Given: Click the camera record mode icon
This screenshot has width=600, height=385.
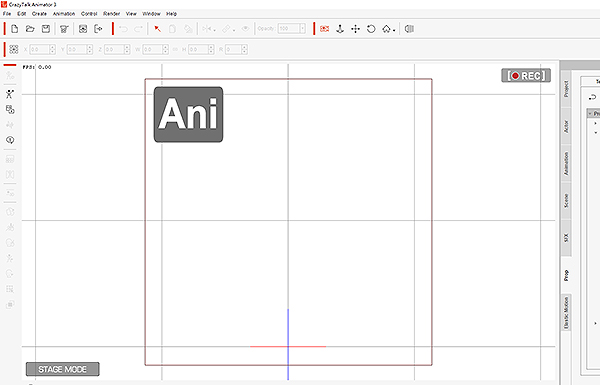Looking at the screenshot, I should pos(324,29).
